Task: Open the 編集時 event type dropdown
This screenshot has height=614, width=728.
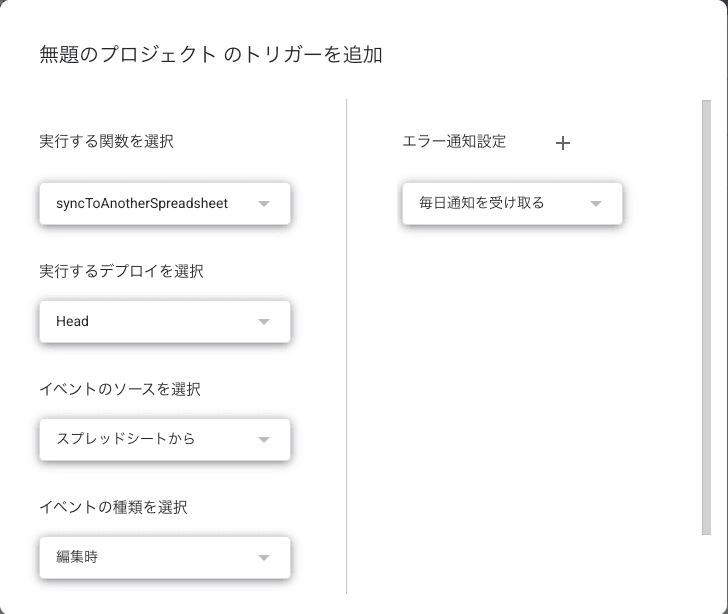Action: pos(165,558)
